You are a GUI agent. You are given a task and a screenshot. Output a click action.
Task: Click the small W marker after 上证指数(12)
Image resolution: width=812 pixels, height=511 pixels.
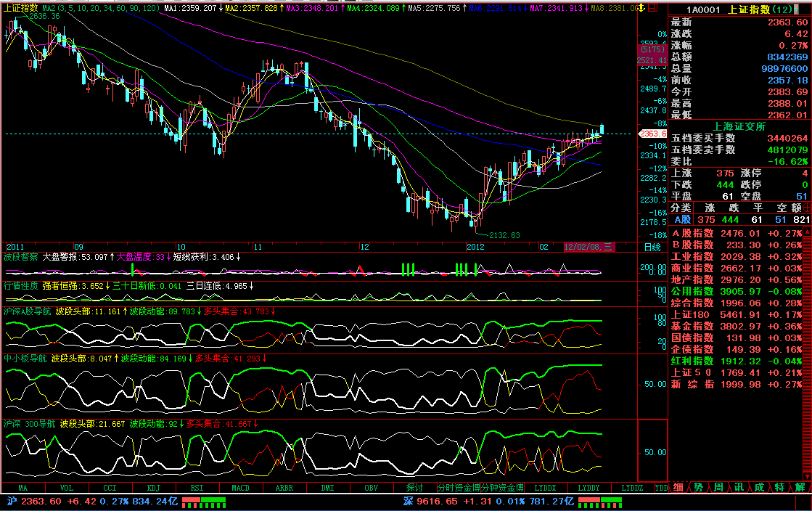click(797, 9)
